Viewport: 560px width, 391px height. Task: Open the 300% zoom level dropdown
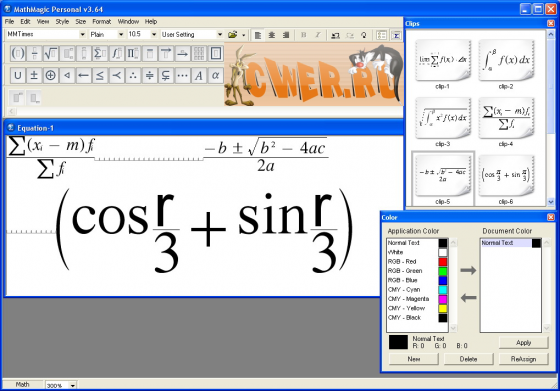click(72, 385)
